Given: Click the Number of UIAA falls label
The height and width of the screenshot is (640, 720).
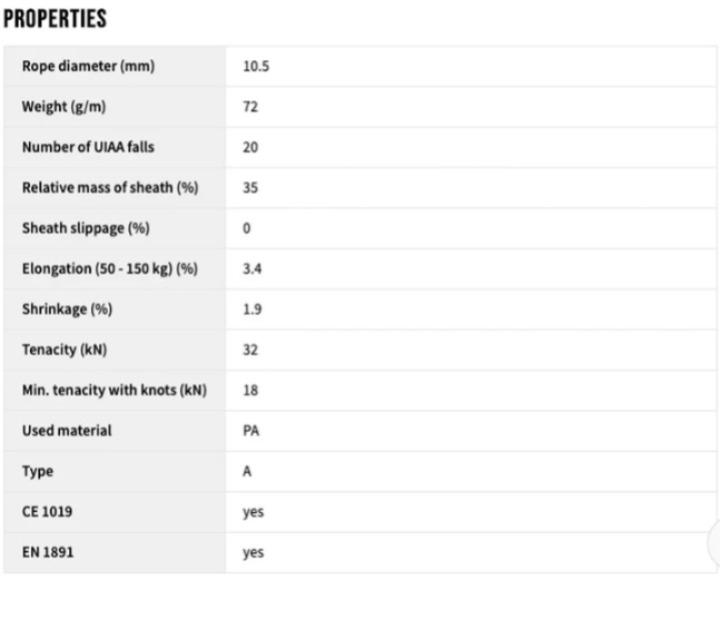Looking at the screenshot, I should (x=88, y=147).
